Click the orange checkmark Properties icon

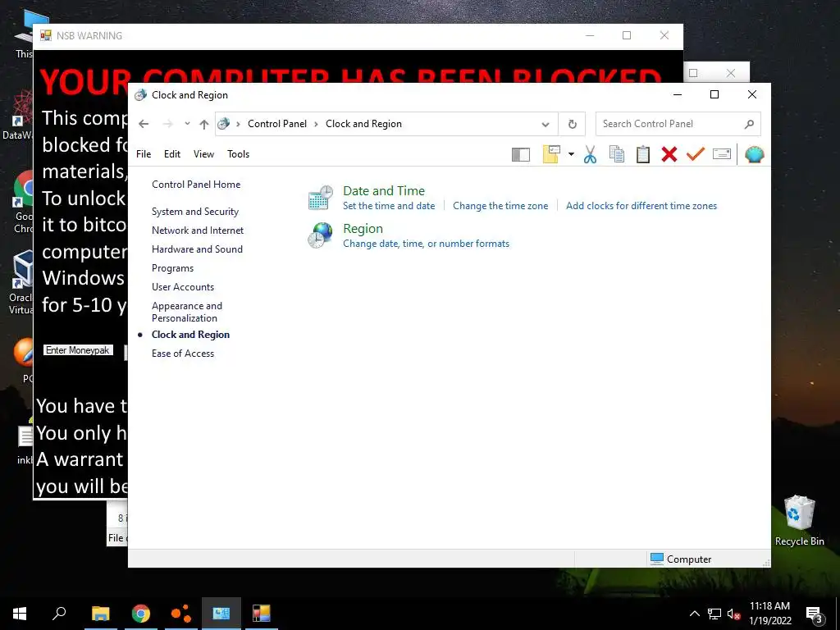click(696, 154)
